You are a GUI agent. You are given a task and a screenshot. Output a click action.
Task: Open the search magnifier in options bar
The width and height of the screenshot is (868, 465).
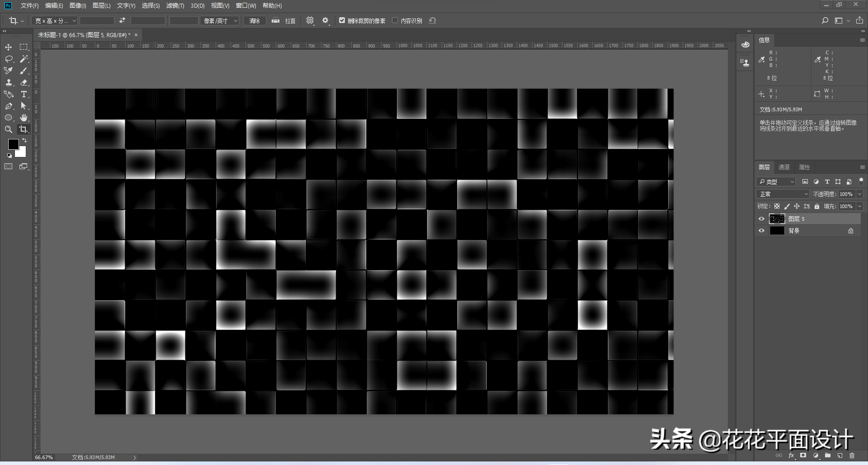825,21
